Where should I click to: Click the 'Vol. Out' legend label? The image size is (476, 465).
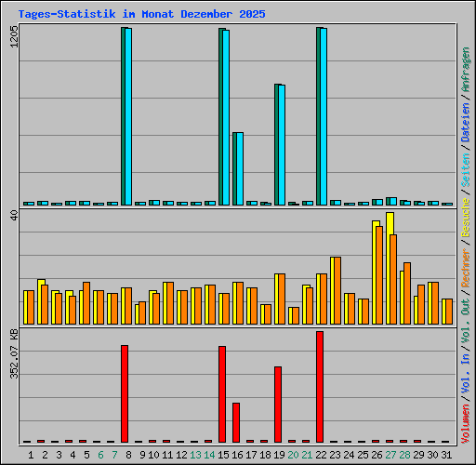tap(466, 320)
